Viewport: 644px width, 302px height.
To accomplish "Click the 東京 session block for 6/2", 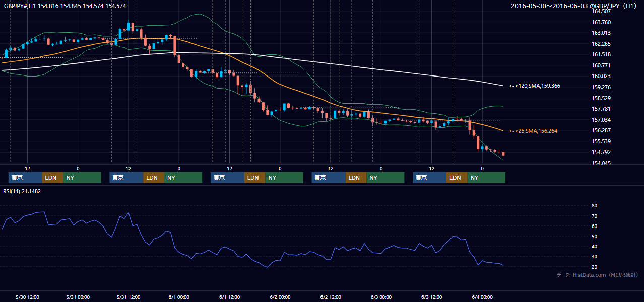I will coord(329,178).
